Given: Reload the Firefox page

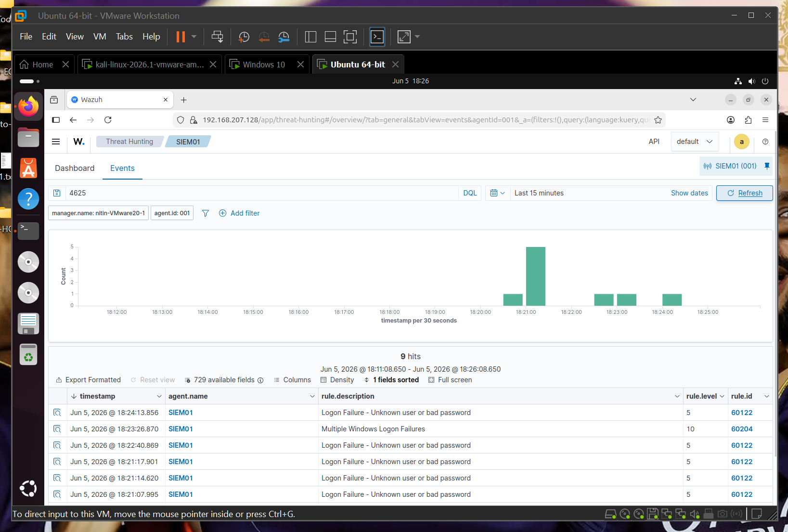Looking at the screenshot, I should [x=108, y=120].
